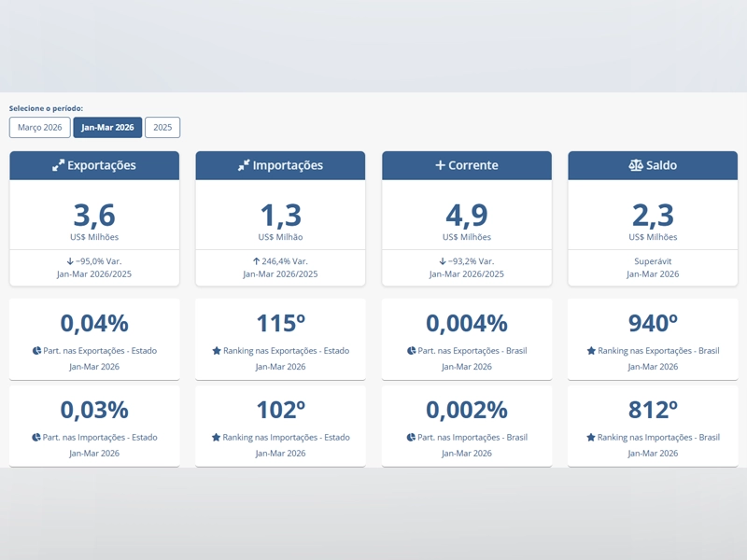The height and width of the screenshot is (560, 747).
Task: Open the Exportações card header
Action: [x=94, y=165]
